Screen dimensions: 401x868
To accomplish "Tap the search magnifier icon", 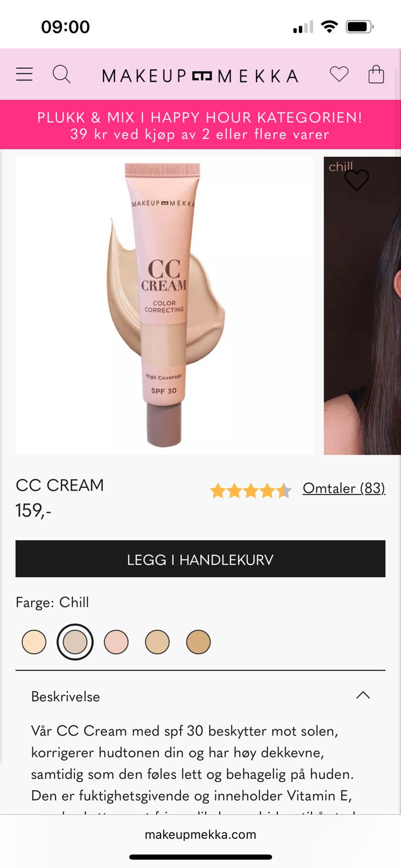I will [61, 74].
